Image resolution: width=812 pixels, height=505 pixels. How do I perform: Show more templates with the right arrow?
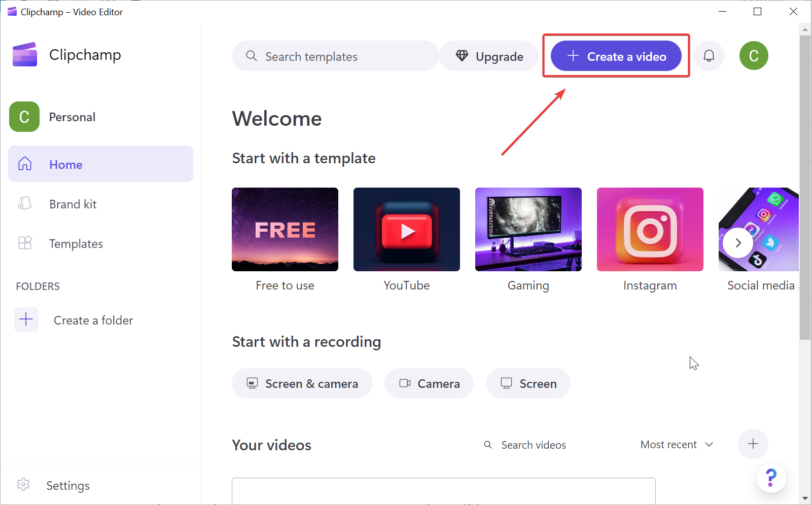point(738,243)
